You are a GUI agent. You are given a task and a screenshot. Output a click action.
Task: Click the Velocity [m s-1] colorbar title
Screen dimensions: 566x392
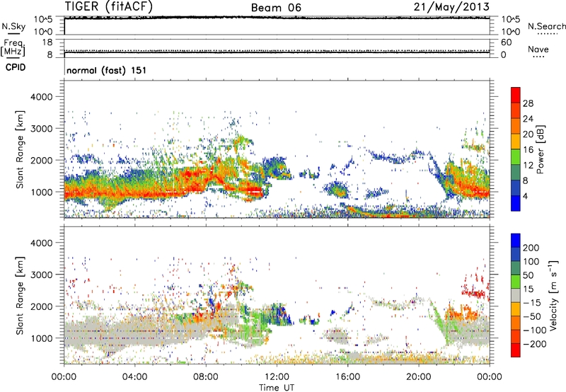(554, 295)
